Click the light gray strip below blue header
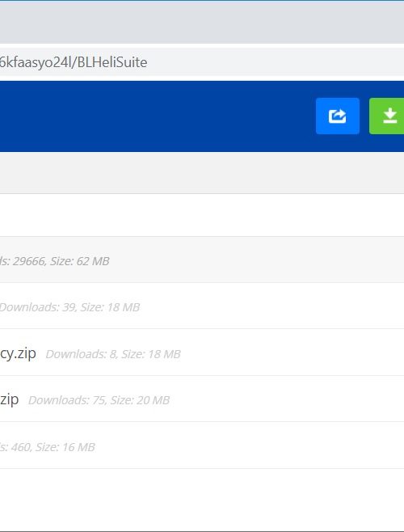 [x=202, y=173]
